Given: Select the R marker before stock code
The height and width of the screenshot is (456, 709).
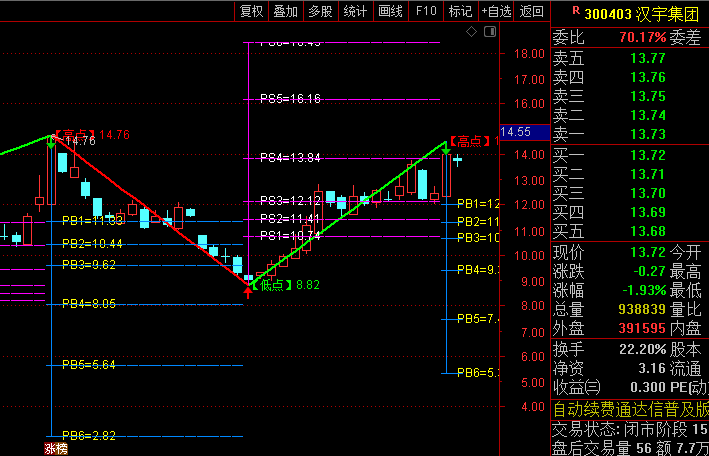Looking at the screenshot, I should [x=576, y=10].
